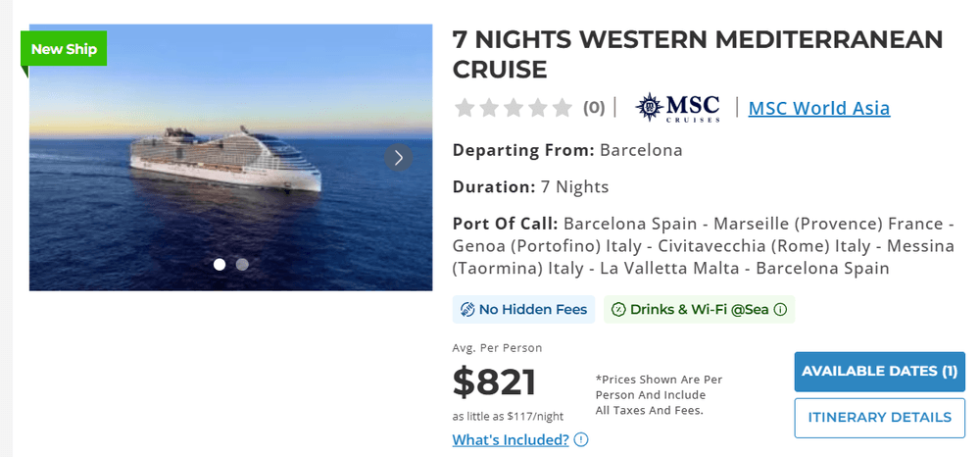Click the first rating star
This screenshot has height=457, width=980.
coord(465,108)
